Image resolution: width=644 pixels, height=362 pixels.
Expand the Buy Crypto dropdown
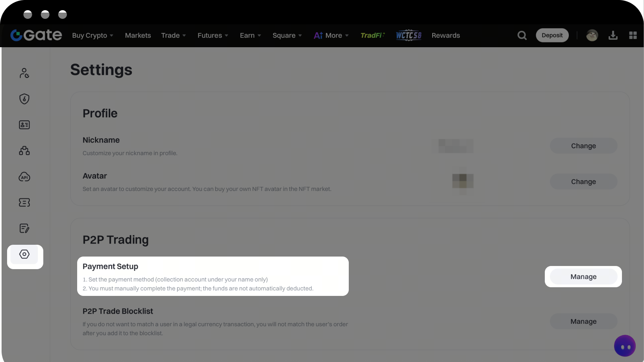(x=93, y=35)
